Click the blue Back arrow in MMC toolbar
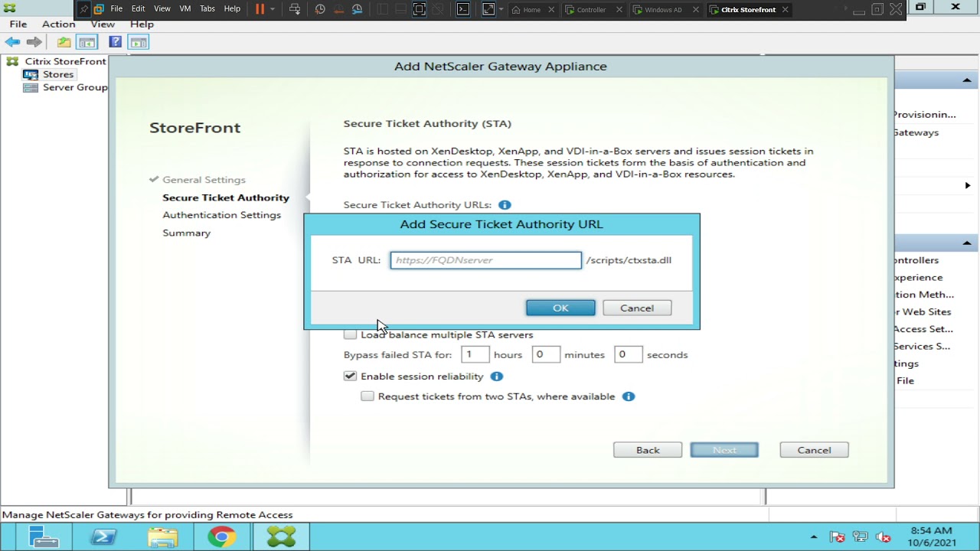The height and width of the screenshot is (551, 980). 12,42
